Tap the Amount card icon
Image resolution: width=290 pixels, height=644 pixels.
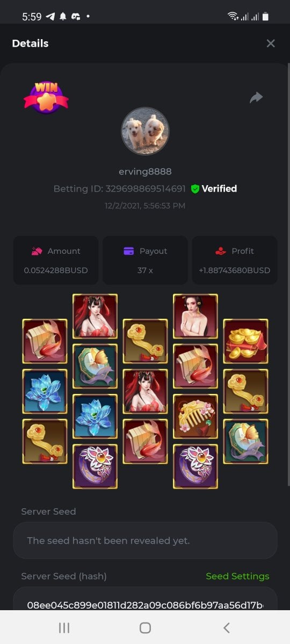[x=37, y=251]
